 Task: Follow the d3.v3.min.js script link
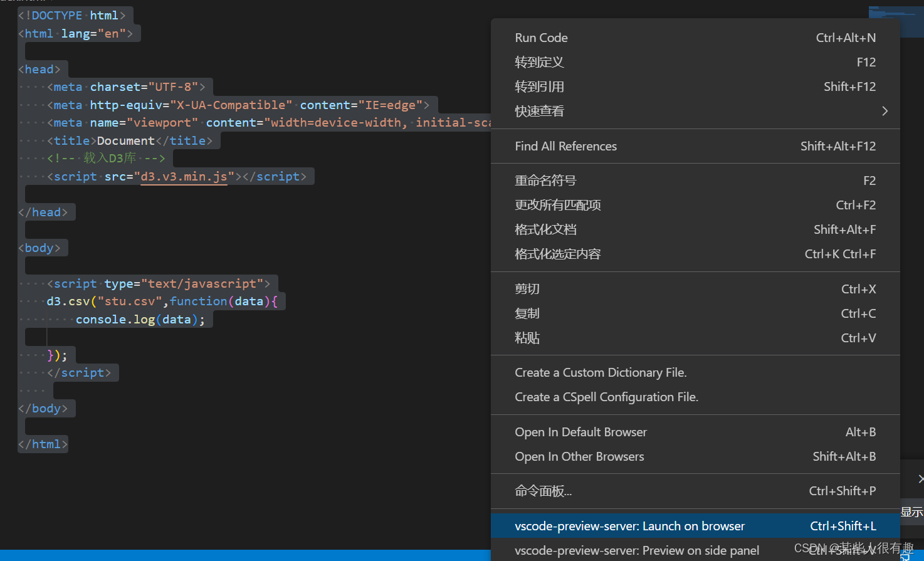[184, 176]
